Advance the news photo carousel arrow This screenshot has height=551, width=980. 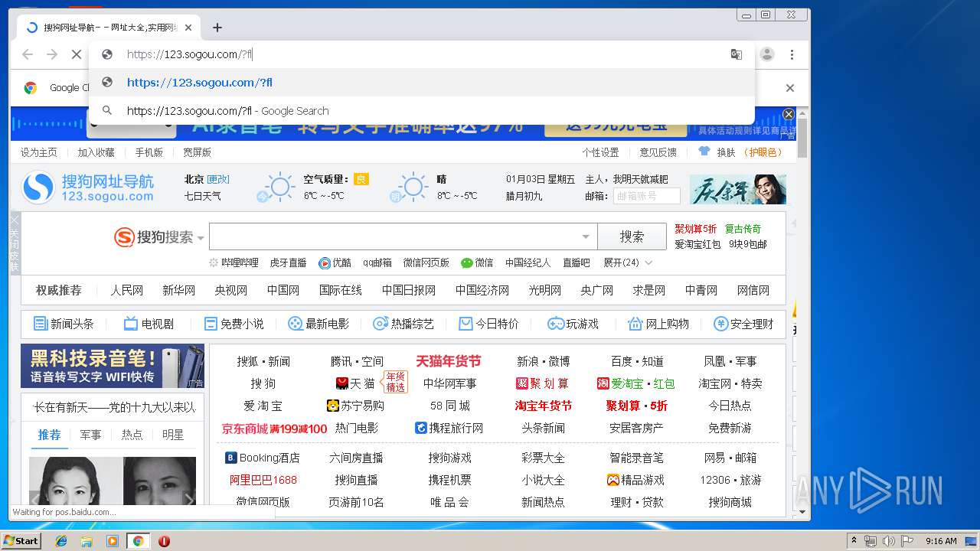coord(189,499)
